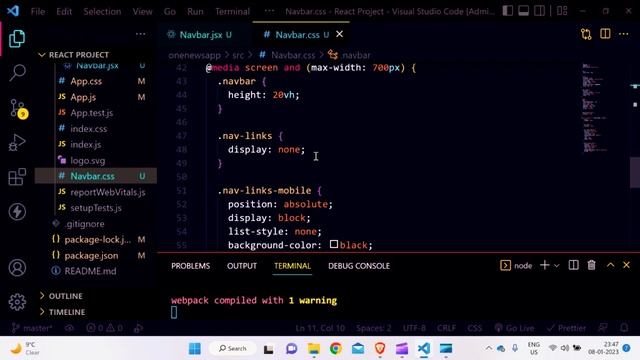Switch to the PROBLEMS panel tab
Viewport: 640px width, 360px height.
(191, 266)
